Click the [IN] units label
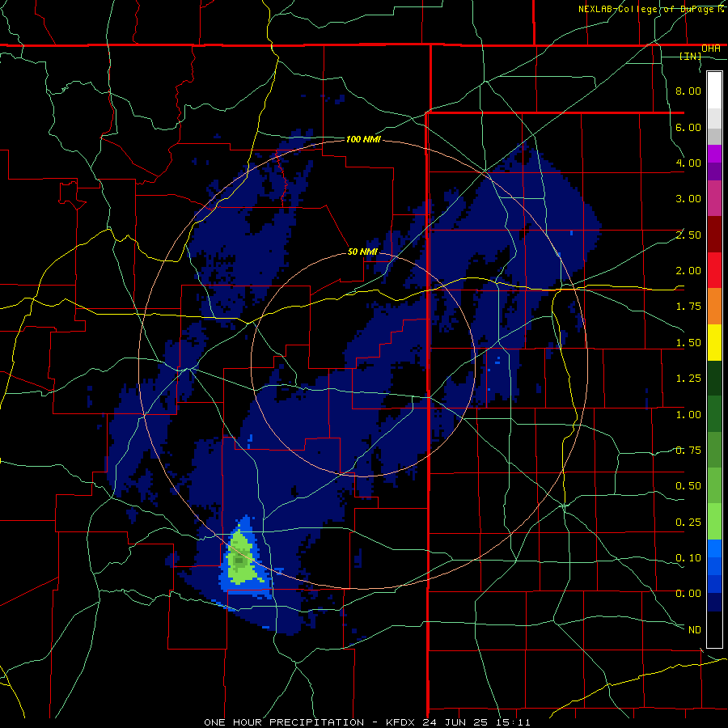 [x=690, y=56]
